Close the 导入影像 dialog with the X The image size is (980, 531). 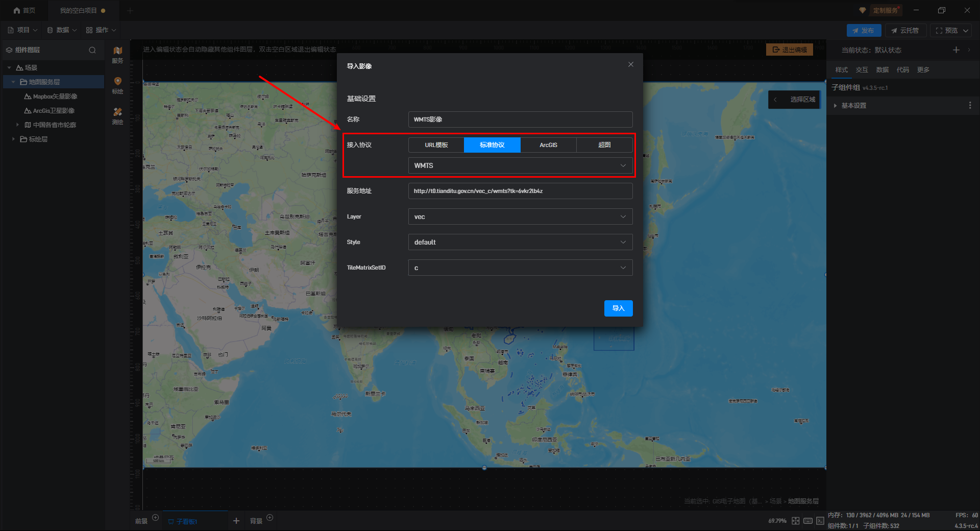[630, 64]
